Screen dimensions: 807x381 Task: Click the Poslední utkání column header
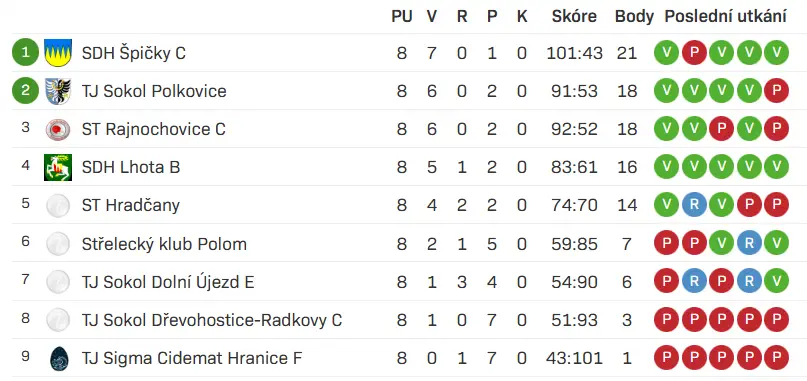[725, 16]
